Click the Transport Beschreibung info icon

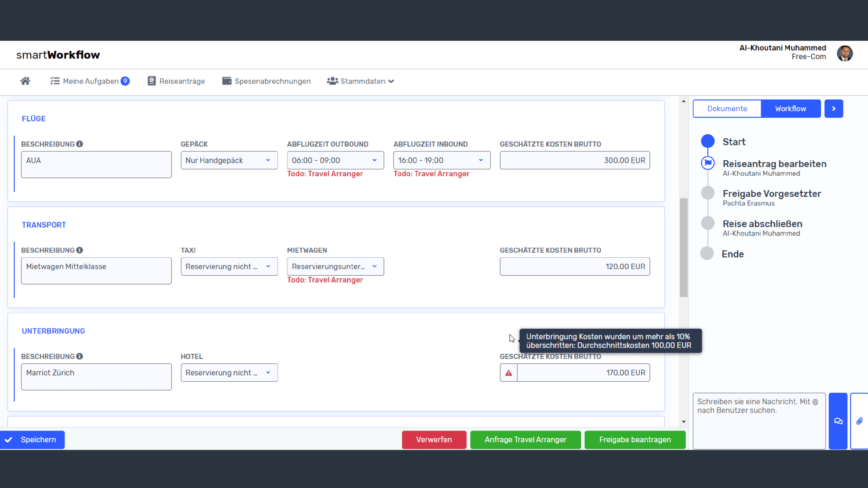[80, 250]
